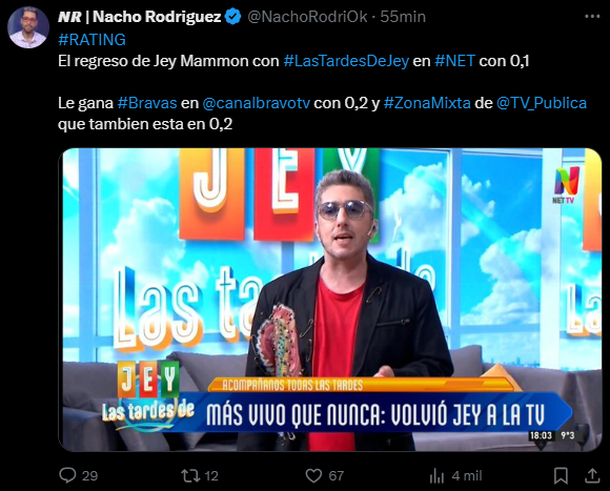
Task: Visit the @canalbravotv mention
Action: (256, 103)
